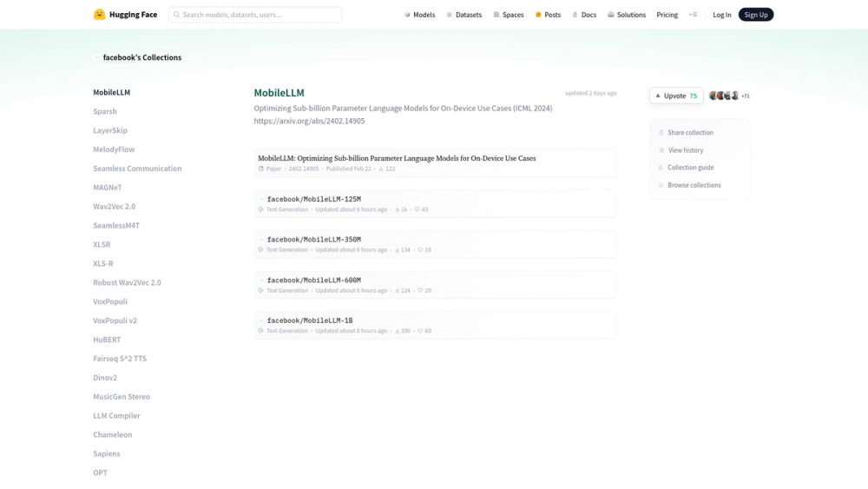
Task: Select Chameleon collection
Action: [x=112, y=435]
